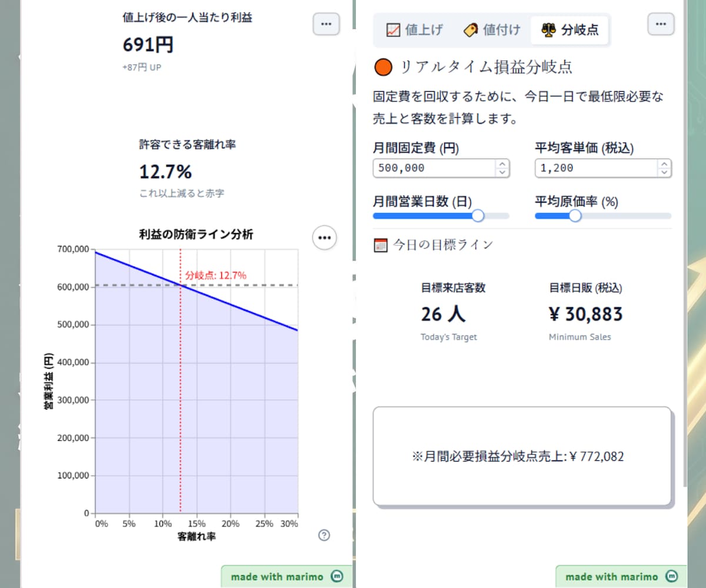Click the 691円 profit value
The image size is (706, 588).
tap(148, 45)
